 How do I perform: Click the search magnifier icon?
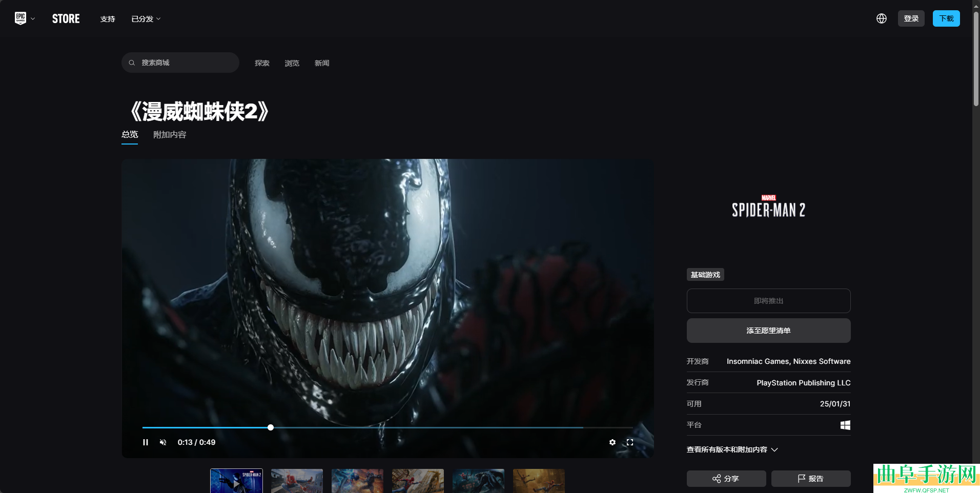(132, 63)
